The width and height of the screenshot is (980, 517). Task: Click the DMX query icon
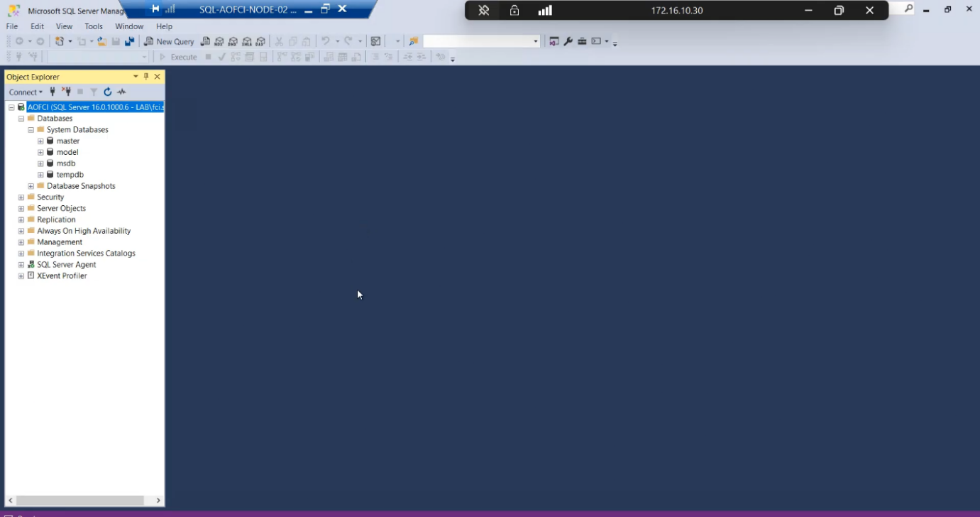tap(233, 41)
